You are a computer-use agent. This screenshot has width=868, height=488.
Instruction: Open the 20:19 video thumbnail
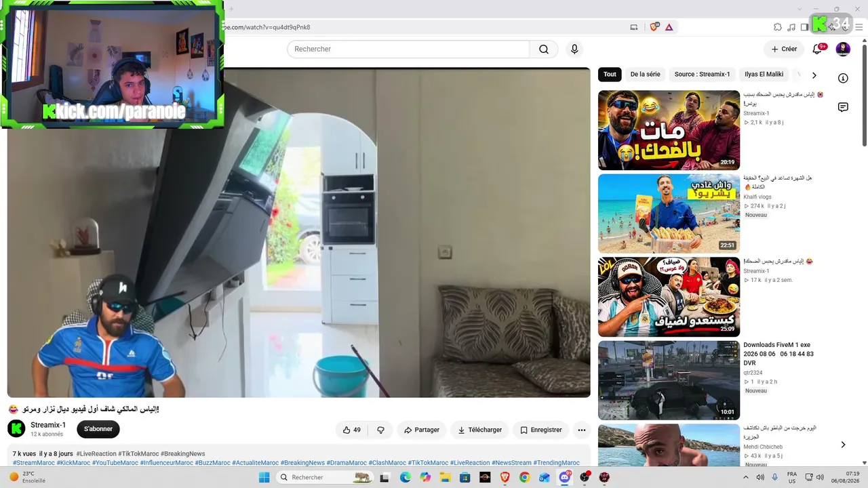coord(669,130)
